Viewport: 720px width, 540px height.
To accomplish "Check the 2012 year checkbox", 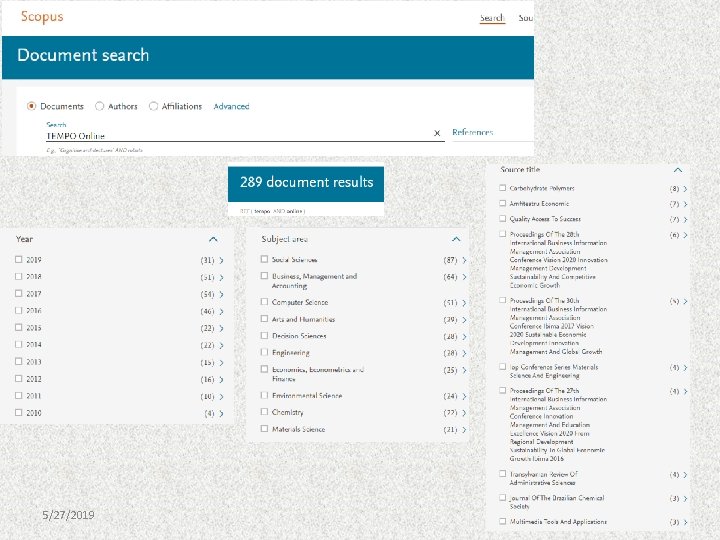I will coord(18,378).
